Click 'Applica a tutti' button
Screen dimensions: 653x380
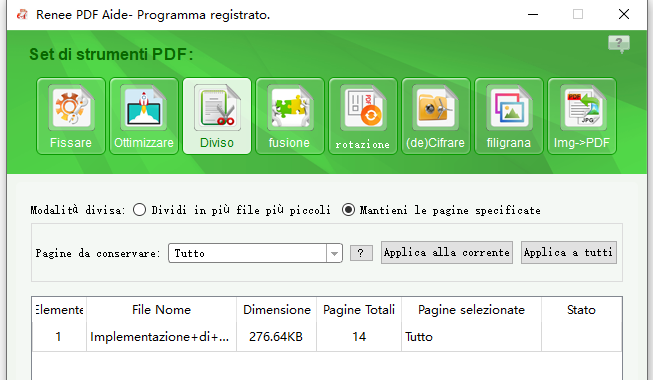tap(568, 252)
